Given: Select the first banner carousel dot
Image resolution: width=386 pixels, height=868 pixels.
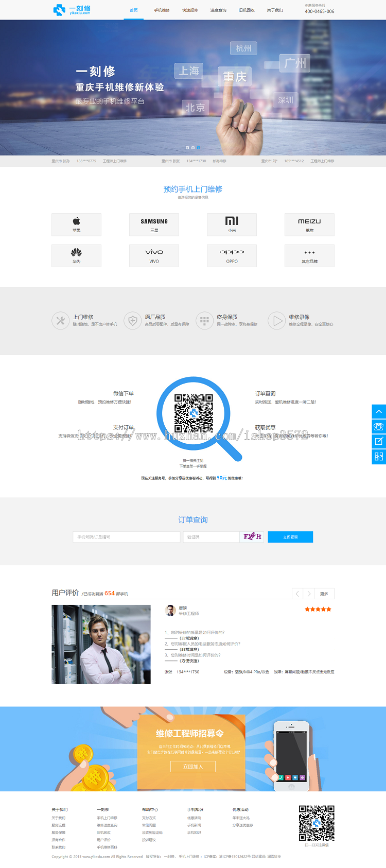Looking at the screenshot, I should 187,148.
